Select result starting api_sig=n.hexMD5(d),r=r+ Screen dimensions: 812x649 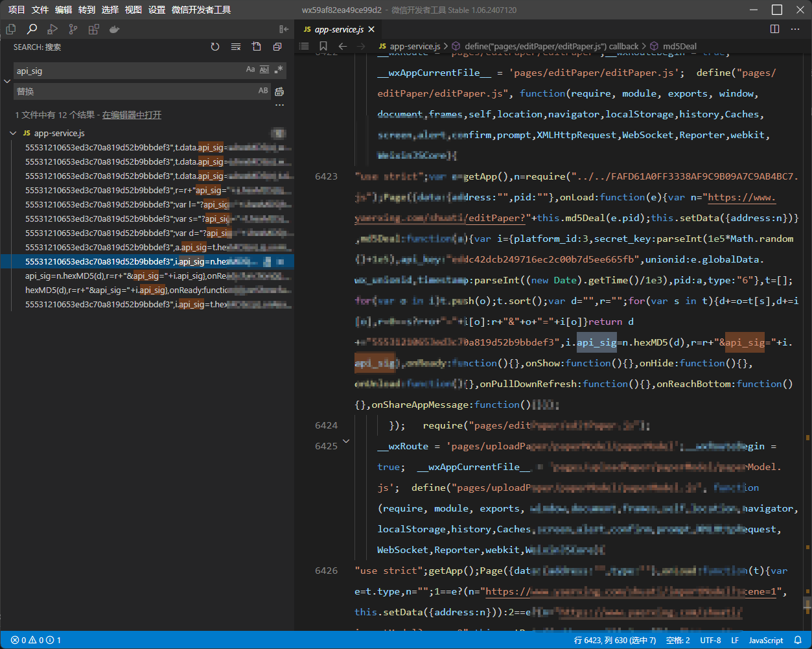(x=147, y=276)
